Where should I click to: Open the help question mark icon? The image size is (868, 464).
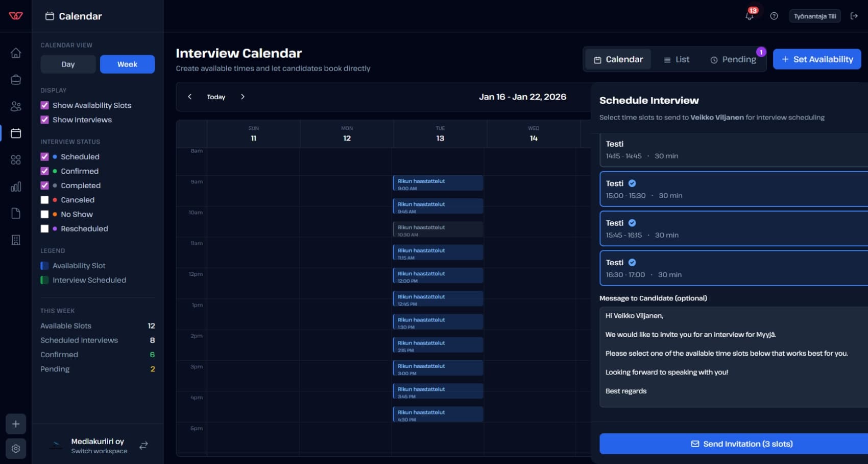click(x=774, y=16)
